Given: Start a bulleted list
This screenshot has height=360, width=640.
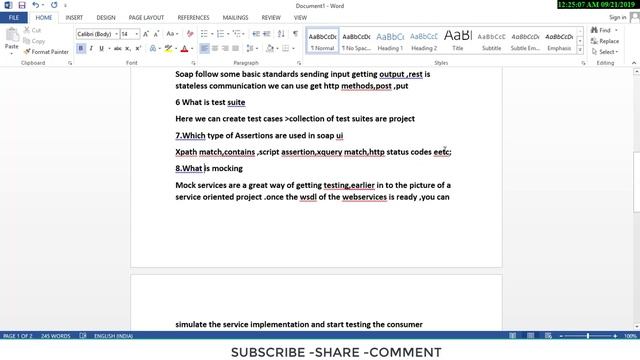Looking at the screenshot, I should (x=204, y=34).
